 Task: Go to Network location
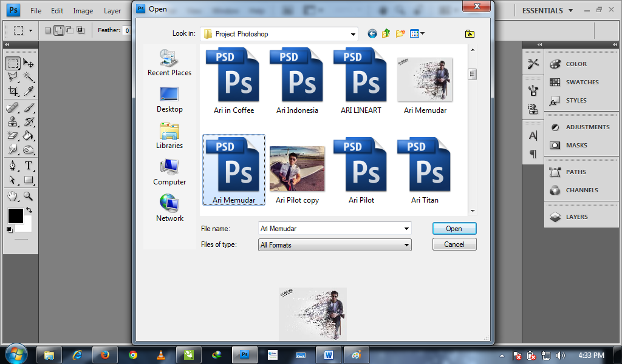pos(169,208)
